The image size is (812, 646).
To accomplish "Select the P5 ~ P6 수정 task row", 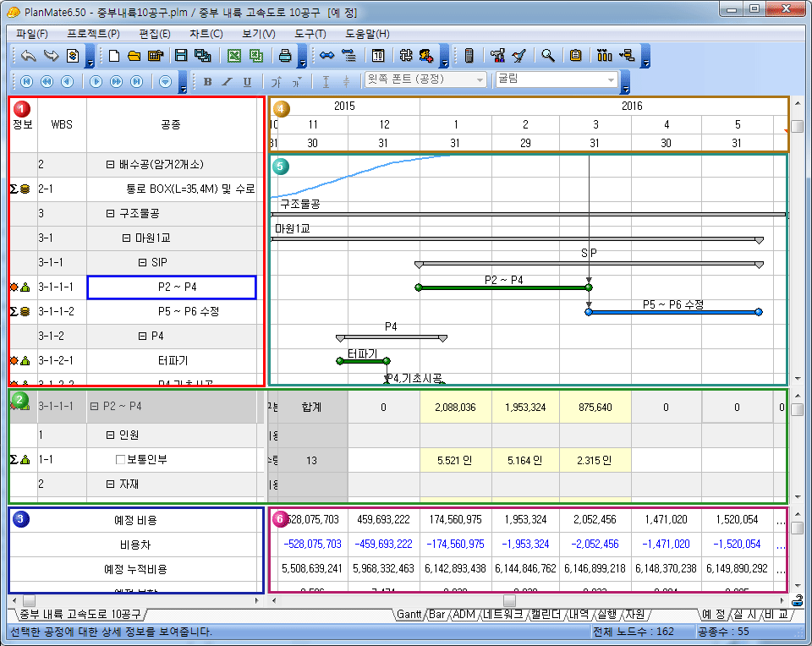I will point(188,311).
